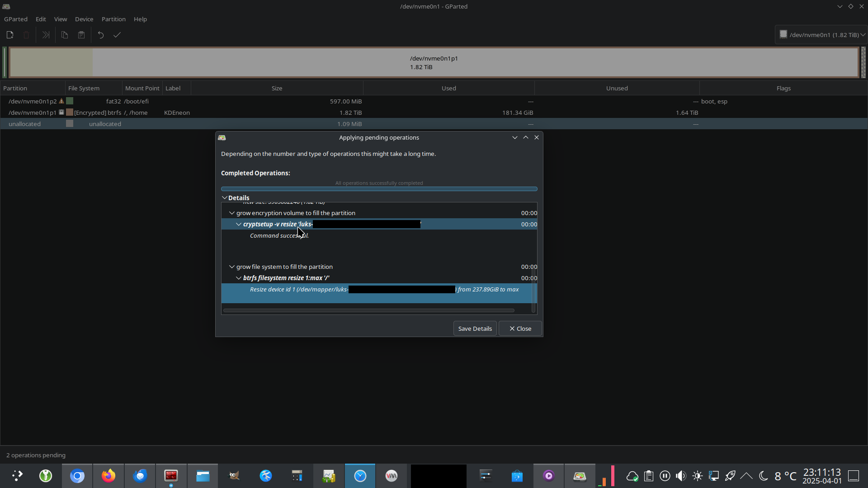
Task: Sort by the Flags column header
Action: coord(783,88)
